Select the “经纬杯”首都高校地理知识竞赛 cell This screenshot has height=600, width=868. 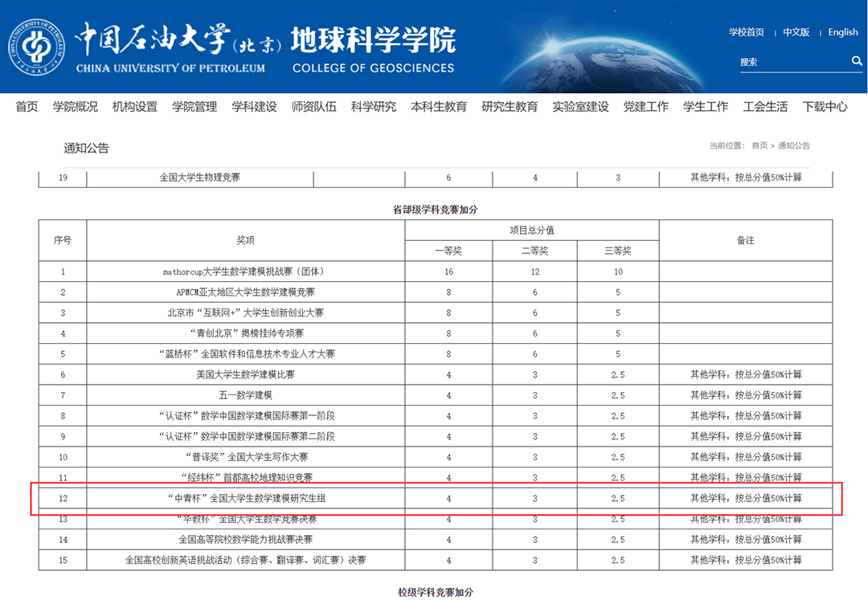(246, 477)
